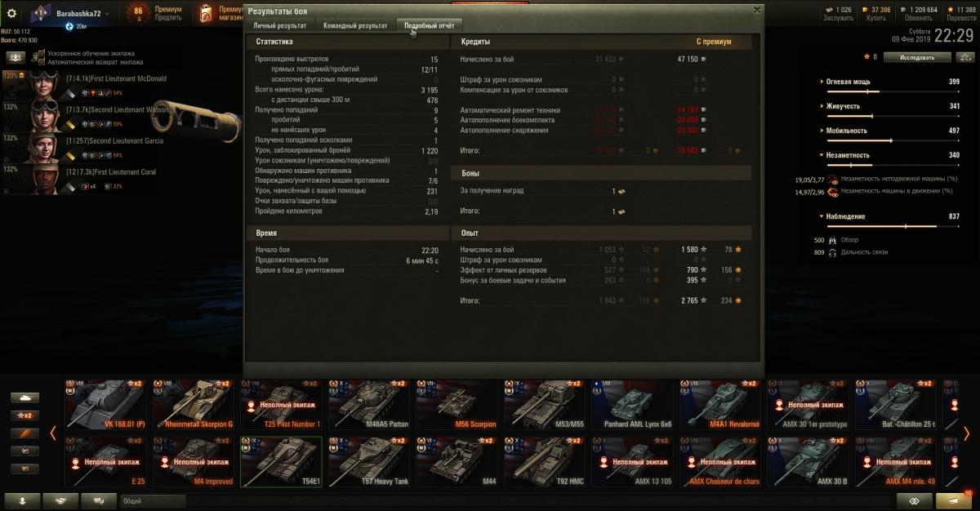Open crew operations button above crew list
980x511 pixels.
click(16, 57)
